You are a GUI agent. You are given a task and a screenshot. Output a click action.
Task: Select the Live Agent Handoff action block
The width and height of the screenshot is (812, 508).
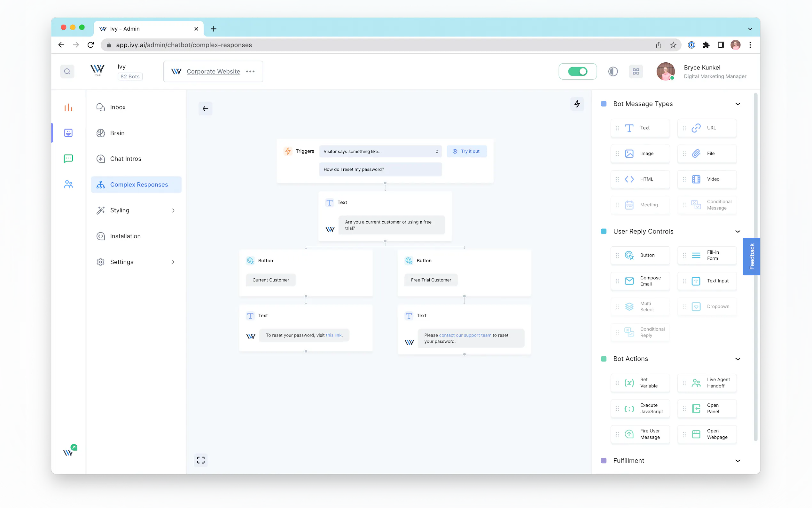(707, 383)
